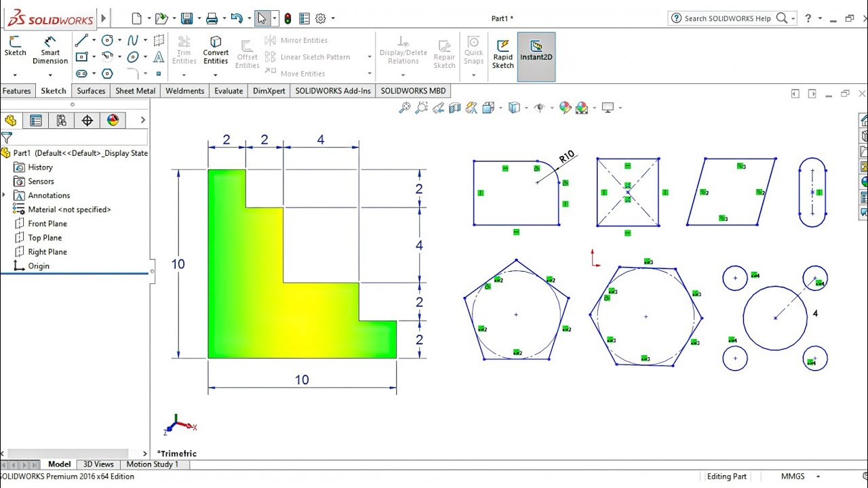Select the Spline sketch tool

tap(133, 41)
